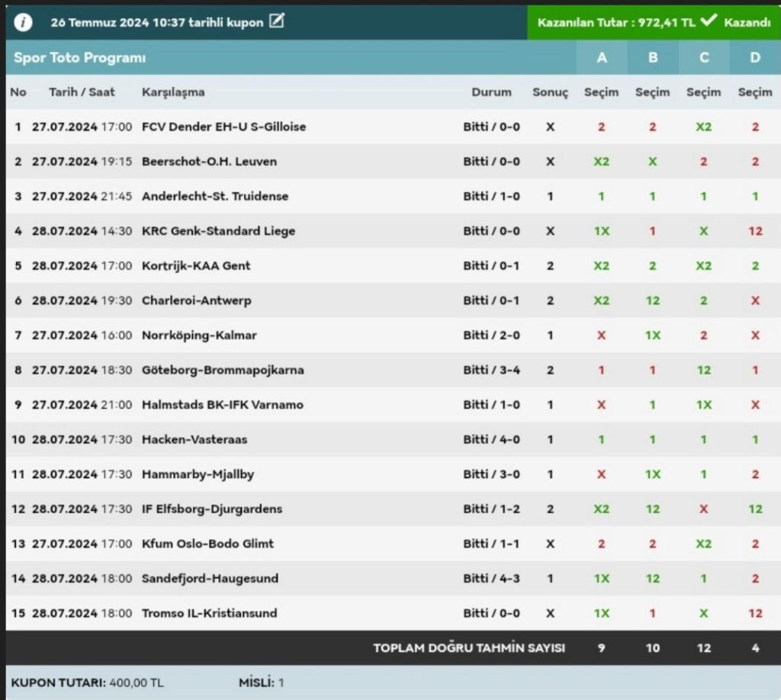This screenshot has width=781, height=700.
Task: Open the Anderlecht-St. Truidense match
Action: coord(215,196)
